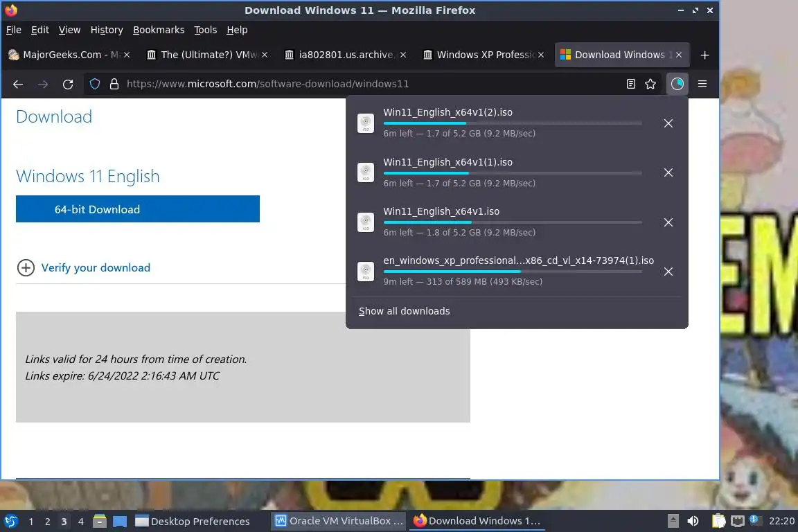Image resolution: width=798 pixels, height=532 pixels.
Task: Close the Windows XP Professional tab
Action: tap(541, 55)
